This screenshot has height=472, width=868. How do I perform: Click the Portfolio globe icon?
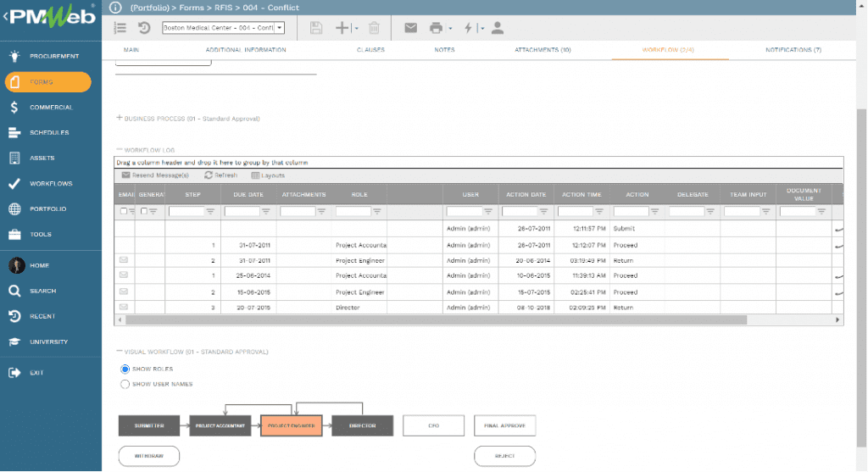pos(15,208)
